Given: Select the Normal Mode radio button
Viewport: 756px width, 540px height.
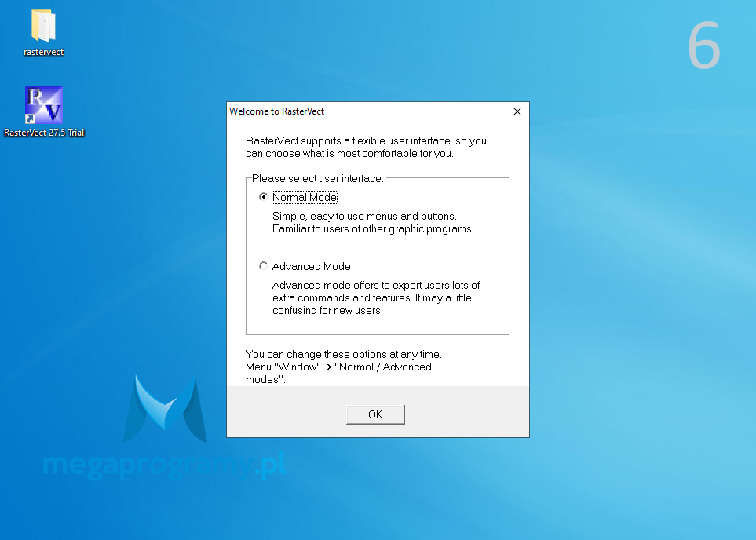Looking at the screenshot, I should (x=263, y=197).
